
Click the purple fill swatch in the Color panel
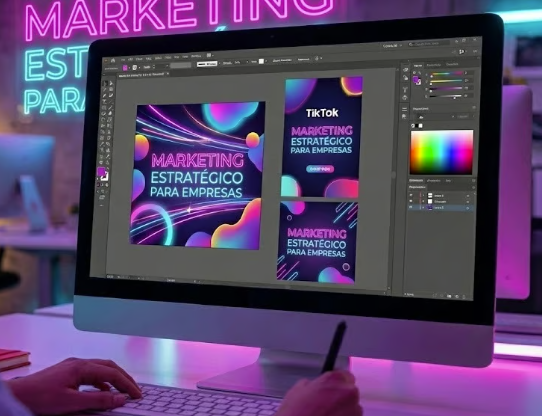[415, 79]
